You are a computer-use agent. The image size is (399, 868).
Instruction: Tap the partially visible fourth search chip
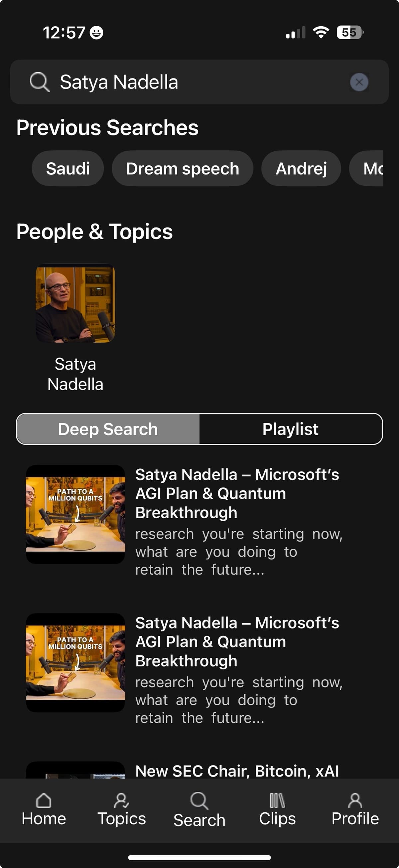click(x=369, y=168)
